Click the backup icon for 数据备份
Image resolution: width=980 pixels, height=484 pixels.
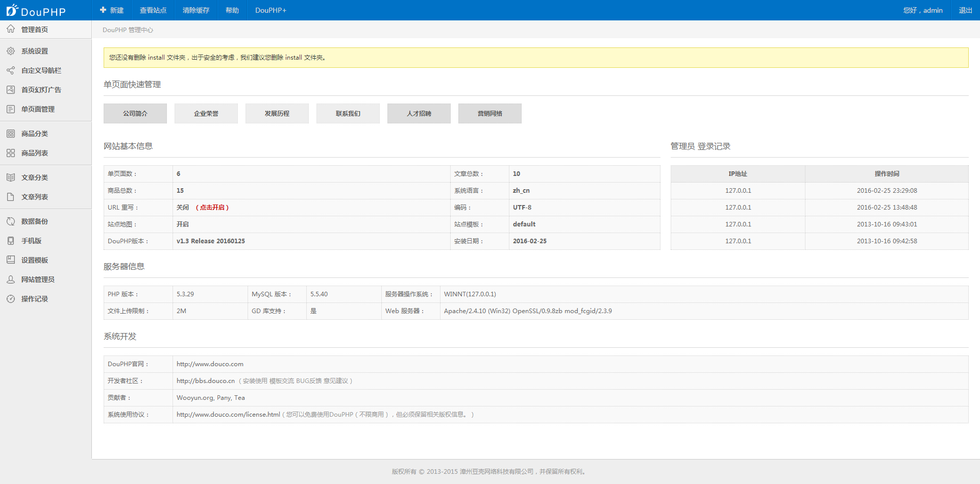pyautogui.click(x=11, y=221)
